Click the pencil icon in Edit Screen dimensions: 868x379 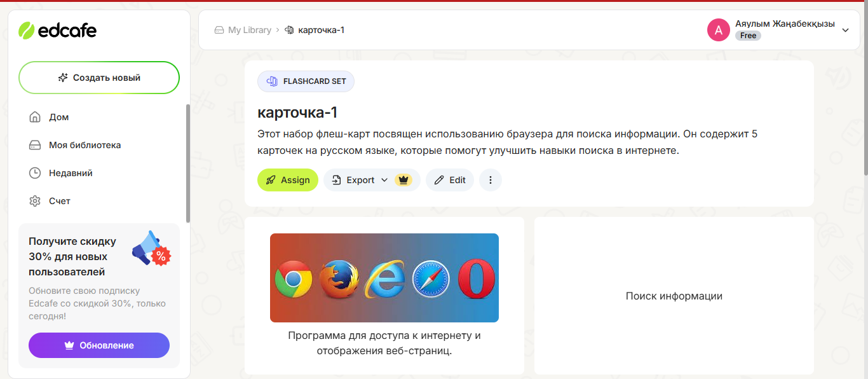click(x=439, y=180)
